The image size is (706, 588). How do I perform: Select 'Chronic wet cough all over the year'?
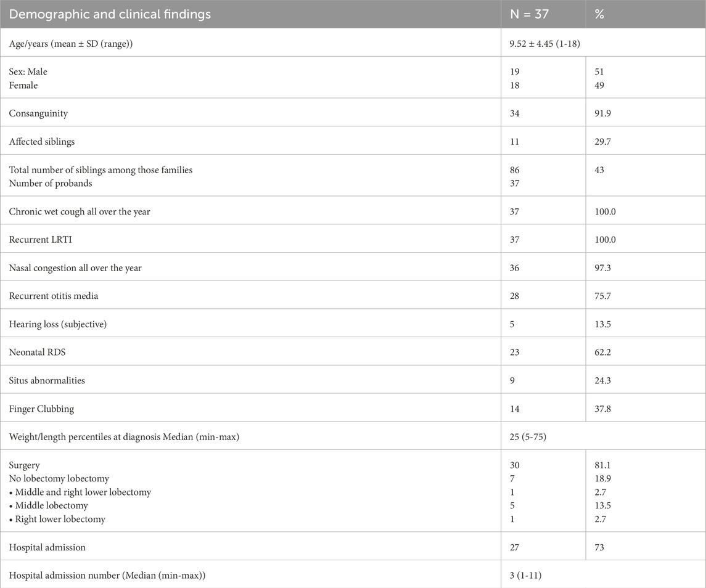tap(80, 212)
